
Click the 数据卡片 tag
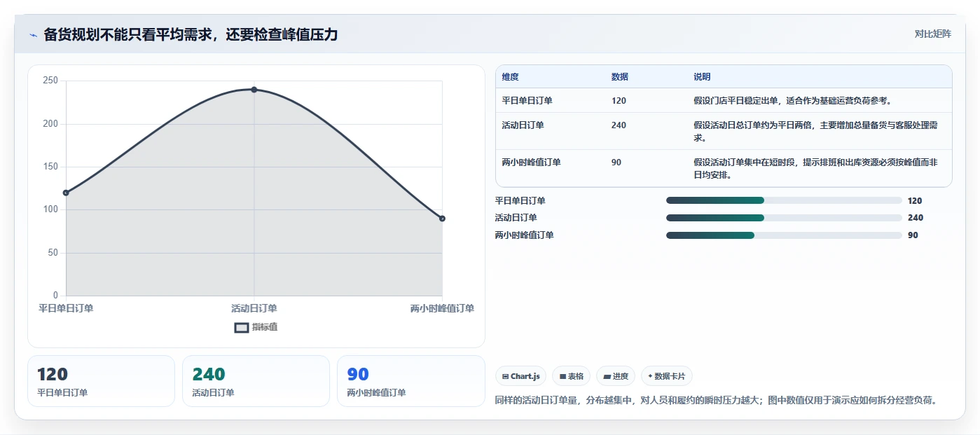pyautogui.click(x=666, y=376)
